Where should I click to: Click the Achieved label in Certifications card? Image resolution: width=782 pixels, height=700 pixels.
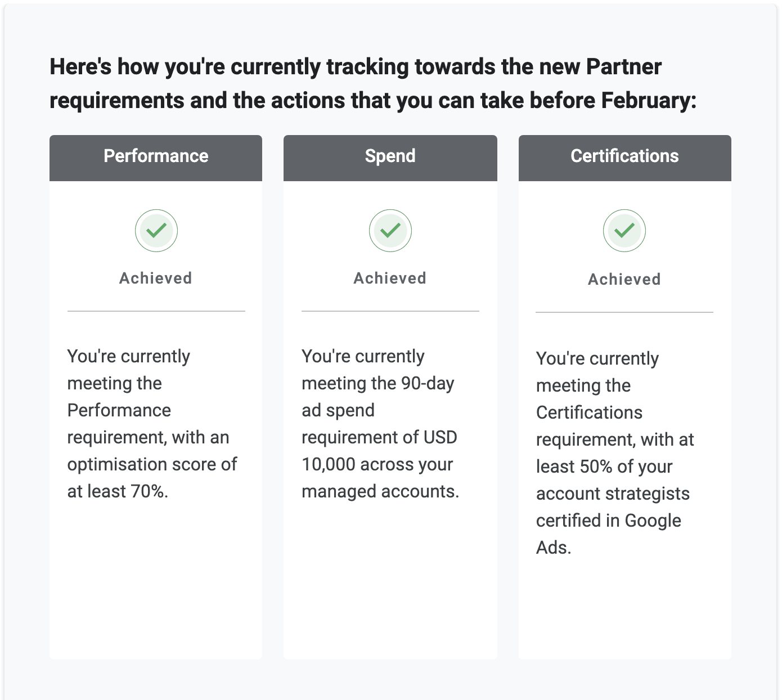pyautogui.click(x=624, y=279)
